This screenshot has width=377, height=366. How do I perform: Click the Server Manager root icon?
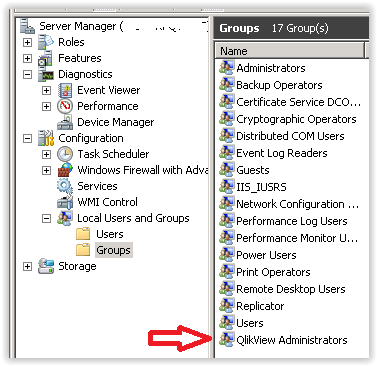click(27, 26)
